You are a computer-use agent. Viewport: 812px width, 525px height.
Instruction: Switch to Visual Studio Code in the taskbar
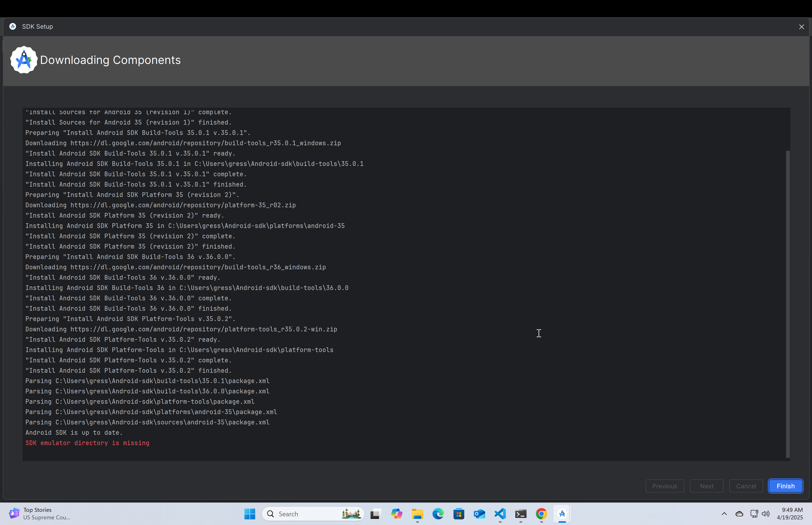[x=500, y=514]
